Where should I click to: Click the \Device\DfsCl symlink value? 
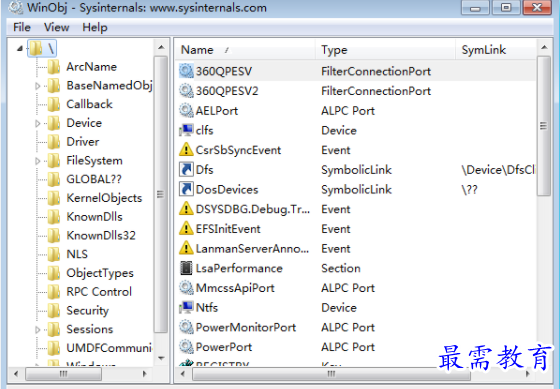(498, 170)
